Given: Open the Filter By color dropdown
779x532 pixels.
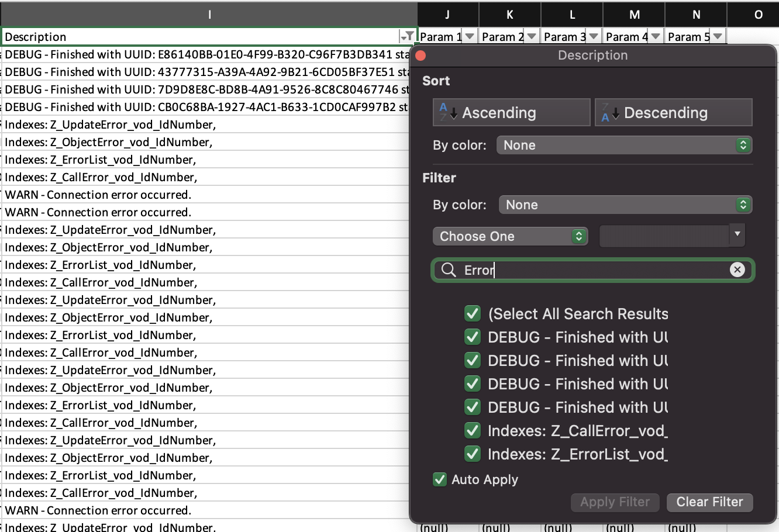Looking at the screenshot, I should 625,205.
